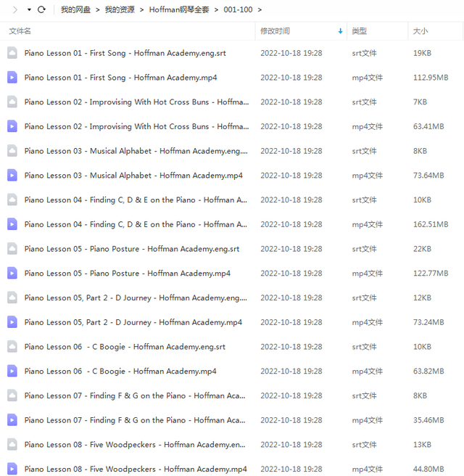
Task: Click srt file icon for Lesson 05 Piano Posture
Action: click(12, 249)
